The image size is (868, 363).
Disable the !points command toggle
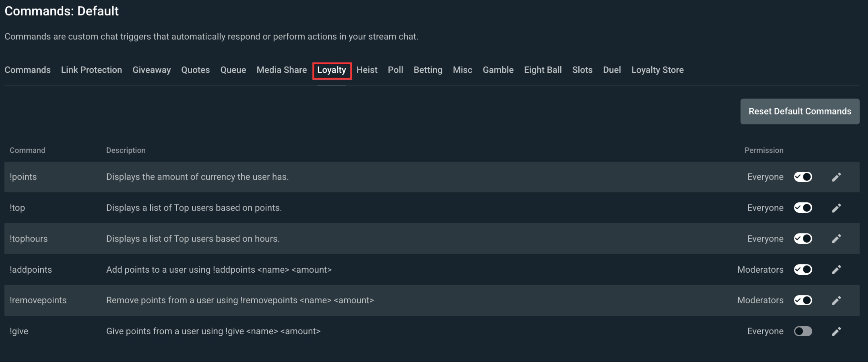click(803, 177)
